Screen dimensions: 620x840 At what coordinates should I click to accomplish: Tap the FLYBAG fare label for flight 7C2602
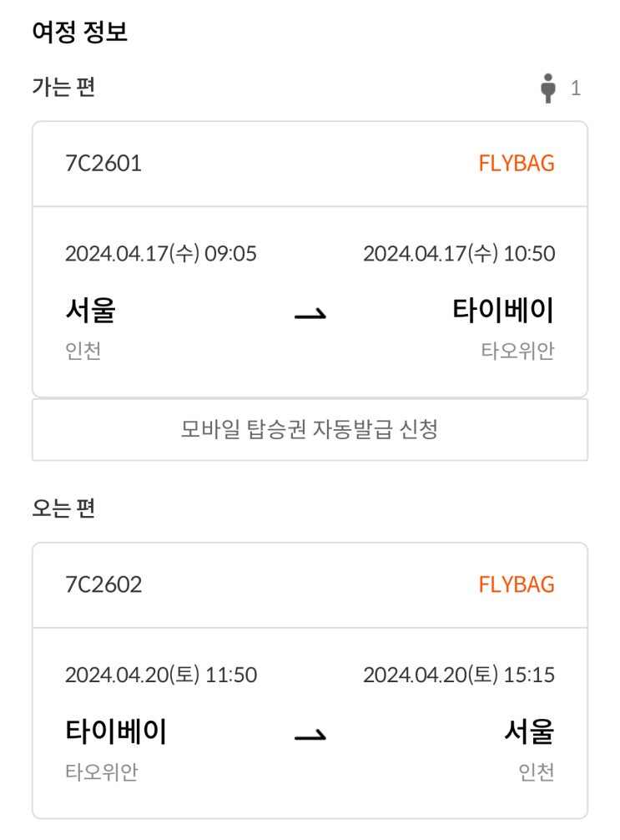tap(517, 584)
